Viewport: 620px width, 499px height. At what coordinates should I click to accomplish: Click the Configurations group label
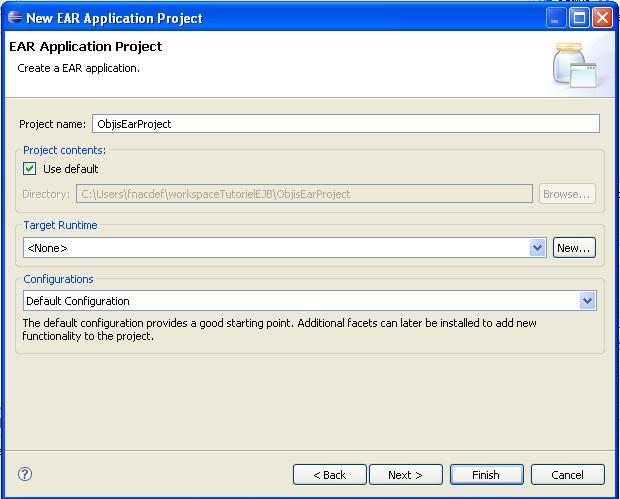pos(58,279)
